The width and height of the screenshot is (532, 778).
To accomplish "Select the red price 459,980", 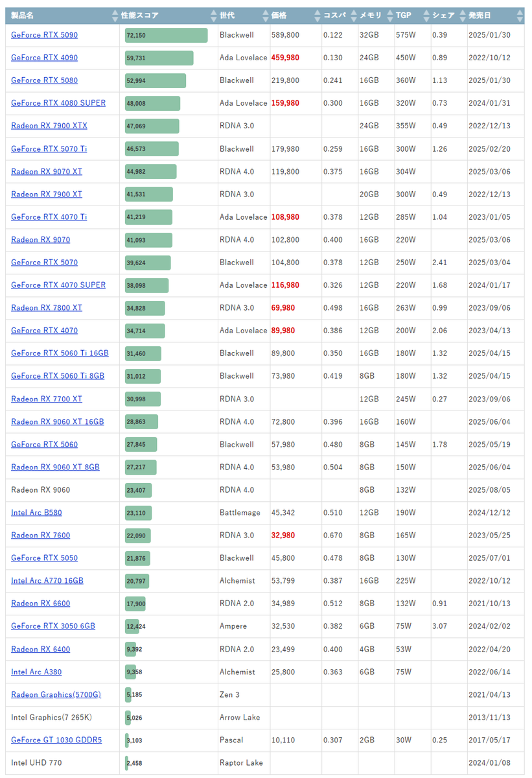I will (285, 58).
